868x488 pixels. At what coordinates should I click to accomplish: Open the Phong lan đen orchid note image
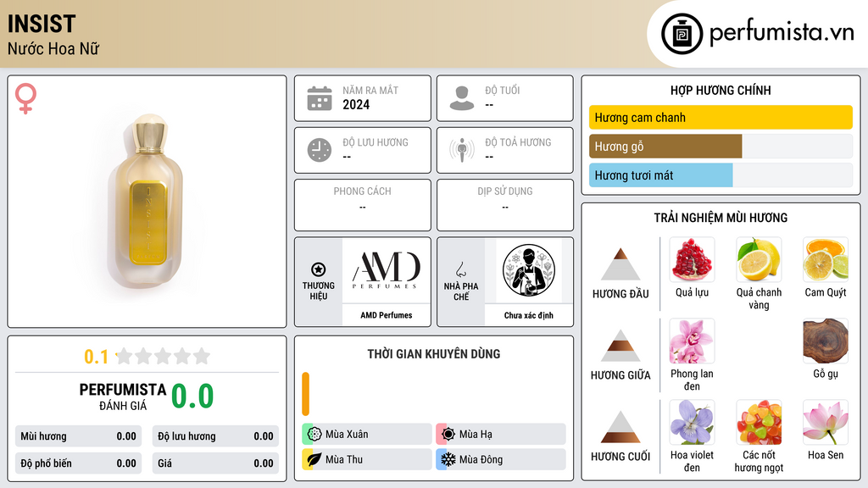692,341
